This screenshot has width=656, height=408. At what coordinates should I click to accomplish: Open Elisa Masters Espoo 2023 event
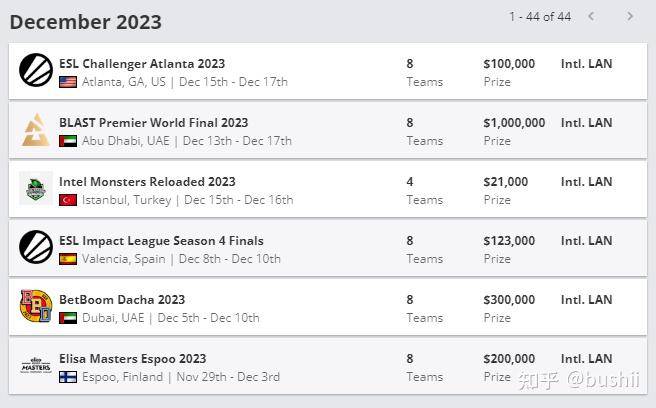pos(133,359)
